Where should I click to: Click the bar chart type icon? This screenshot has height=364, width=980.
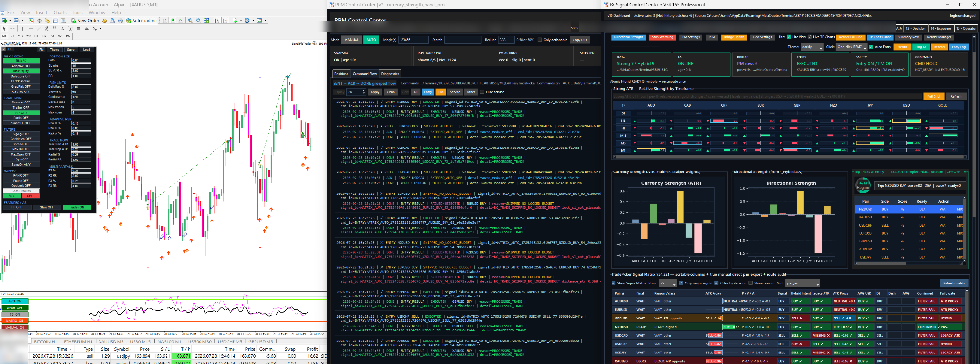click(164, 21)
